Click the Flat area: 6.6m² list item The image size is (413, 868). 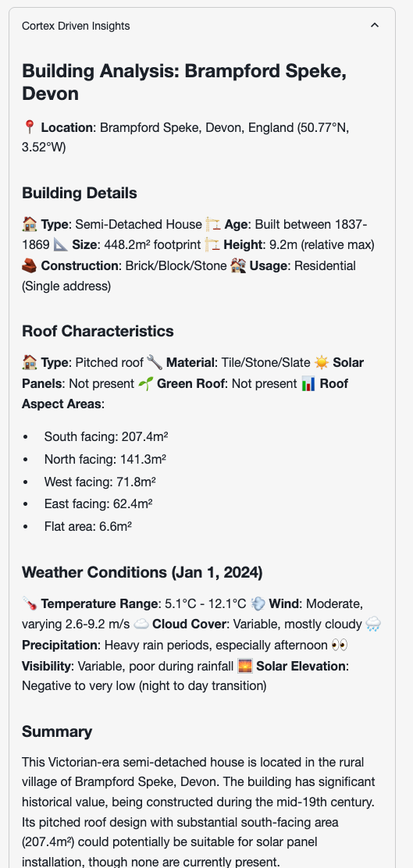click(88, 526)
